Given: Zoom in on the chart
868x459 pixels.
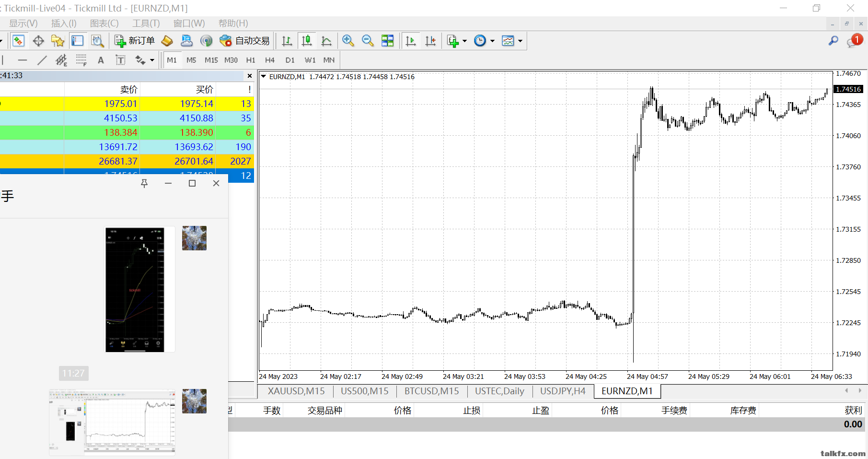Looking at the screenshot, I should 348,41.
